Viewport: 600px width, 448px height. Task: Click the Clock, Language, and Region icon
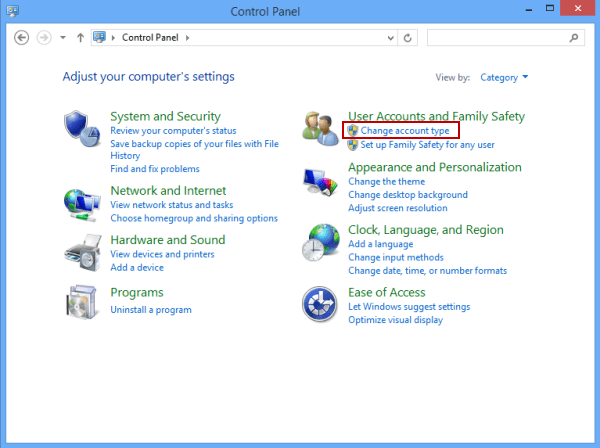321,243
